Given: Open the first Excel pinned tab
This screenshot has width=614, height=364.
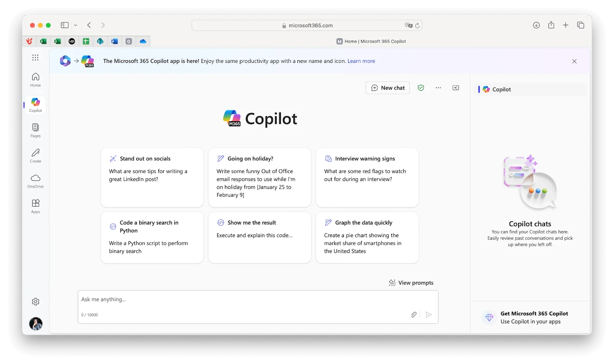Looking at the screenshot, I should (x=43, y=41).
